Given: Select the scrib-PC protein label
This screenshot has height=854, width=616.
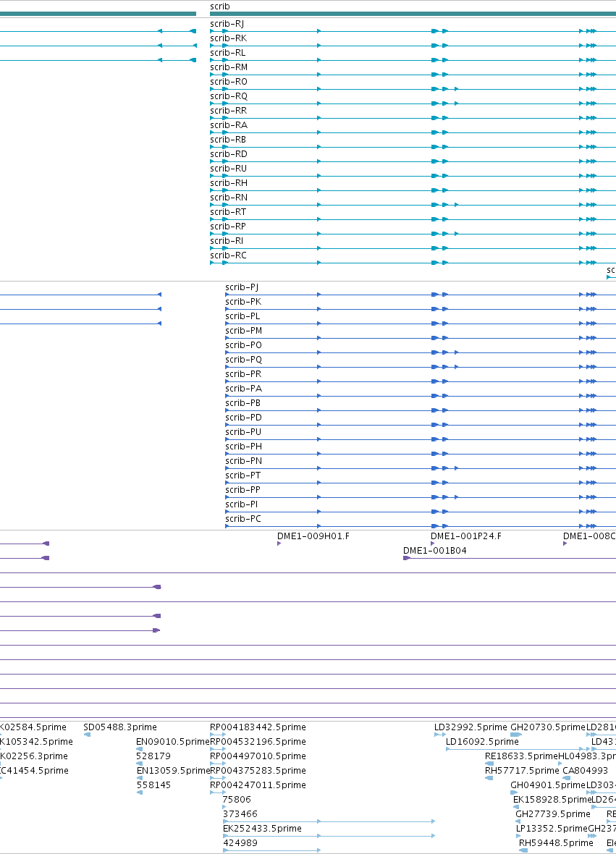Looking at the screenshot, I should [x=243, y=519].
